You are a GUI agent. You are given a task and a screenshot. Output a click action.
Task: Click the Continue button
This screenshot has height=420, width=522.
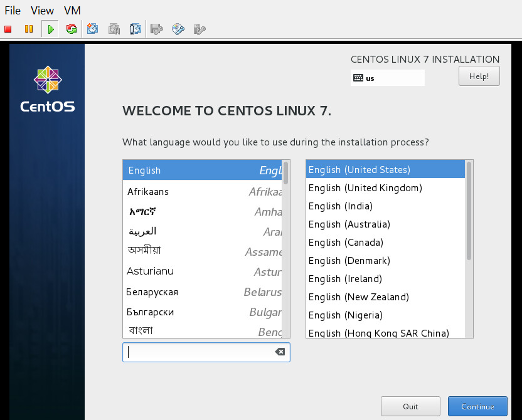pos(477,406)
